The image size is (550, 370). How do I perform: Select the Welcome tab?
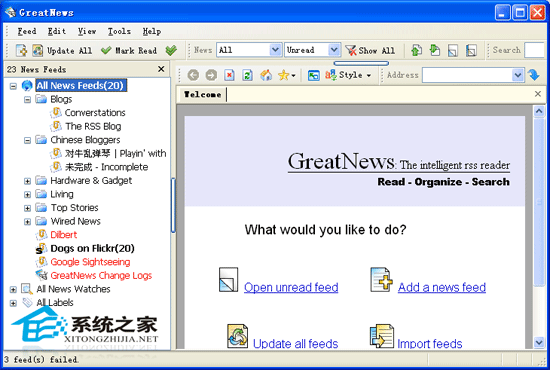[203, 94]
